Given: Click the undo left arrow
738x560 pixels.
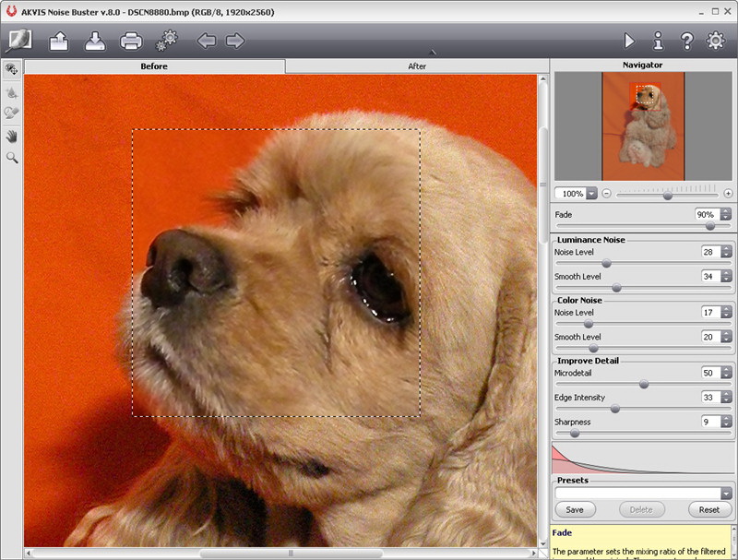Looking at the screenshot, I should [x=206, y=41].
